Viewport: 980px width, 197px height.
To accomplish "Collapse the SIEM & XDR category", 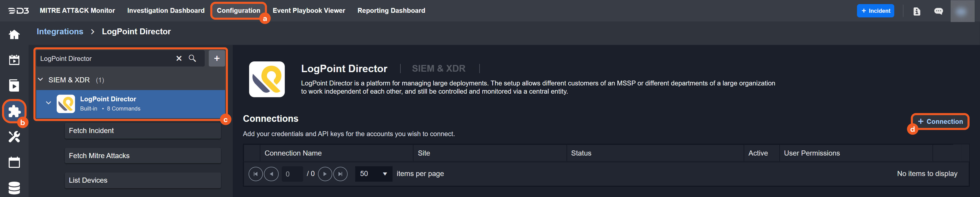I will click(x=41, y=80).
